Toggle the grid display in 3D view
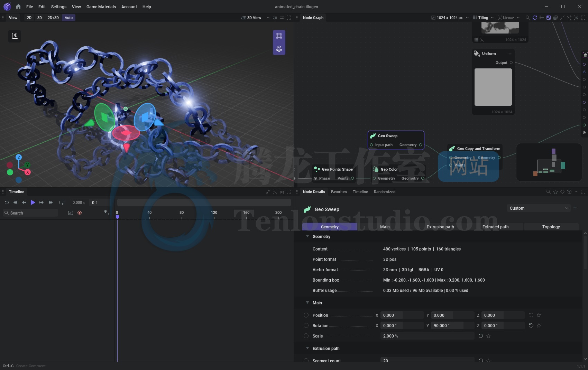 click(279, 36)
